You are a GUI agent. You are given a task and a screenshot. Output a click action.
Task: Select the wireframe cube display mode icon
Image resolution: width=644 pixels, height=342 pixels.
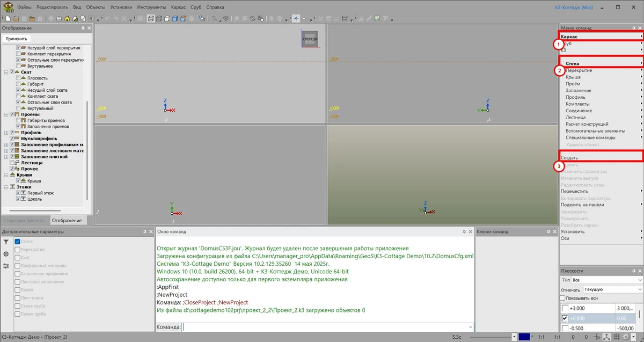151,19
